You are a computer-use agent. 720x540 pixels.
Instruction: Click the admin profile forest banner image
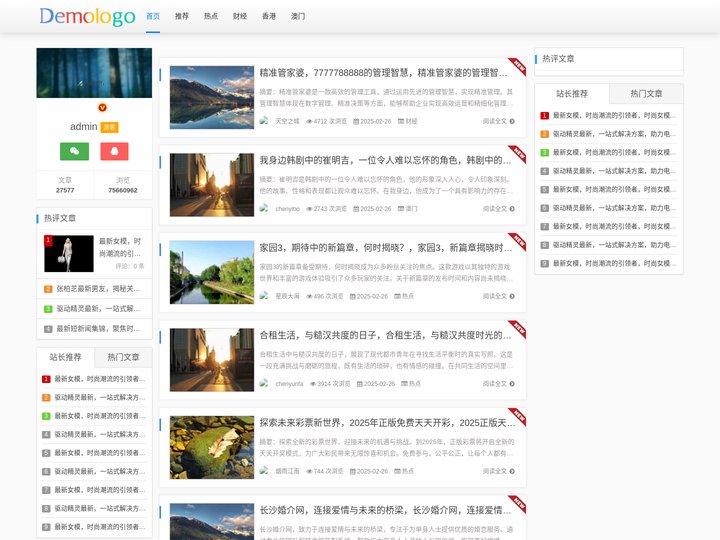94,73
